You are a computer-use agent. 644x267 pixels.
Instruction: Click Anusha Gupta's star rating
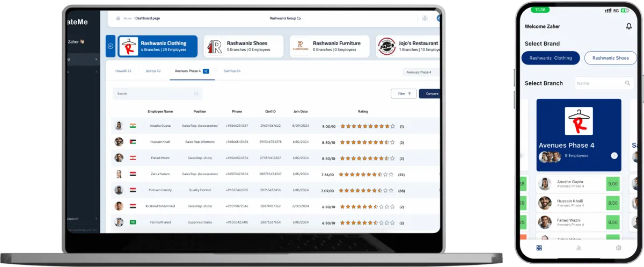[367, 126]
